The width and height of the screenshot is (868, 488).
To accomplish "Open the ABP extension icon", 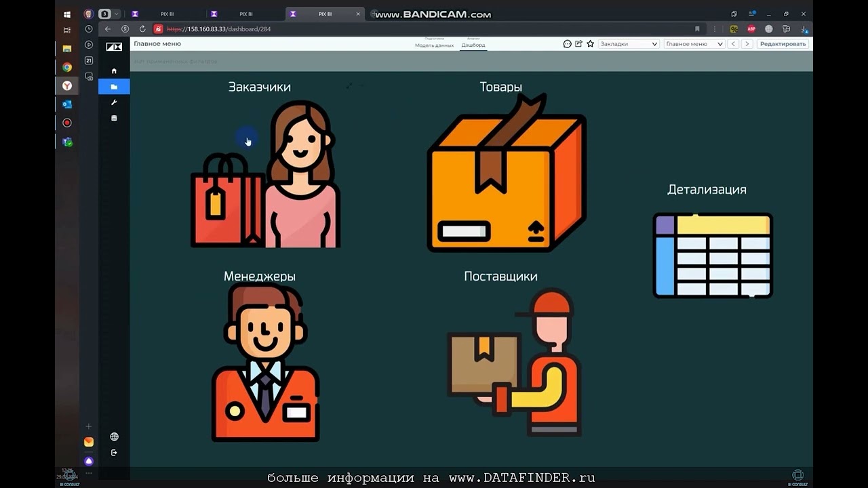I will [751, 29].
